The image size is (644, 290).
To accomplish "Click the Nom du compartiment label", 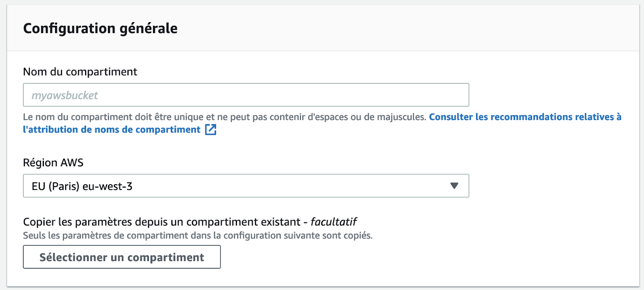I will coord(80,72).
